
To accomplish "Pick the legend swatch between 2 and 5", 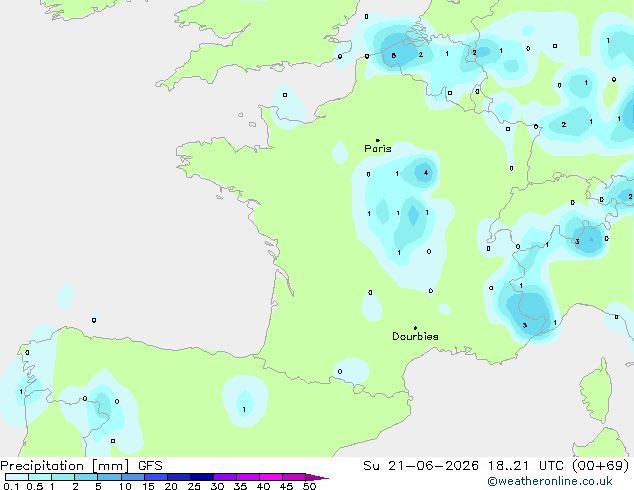I will (x=86, y=477).
